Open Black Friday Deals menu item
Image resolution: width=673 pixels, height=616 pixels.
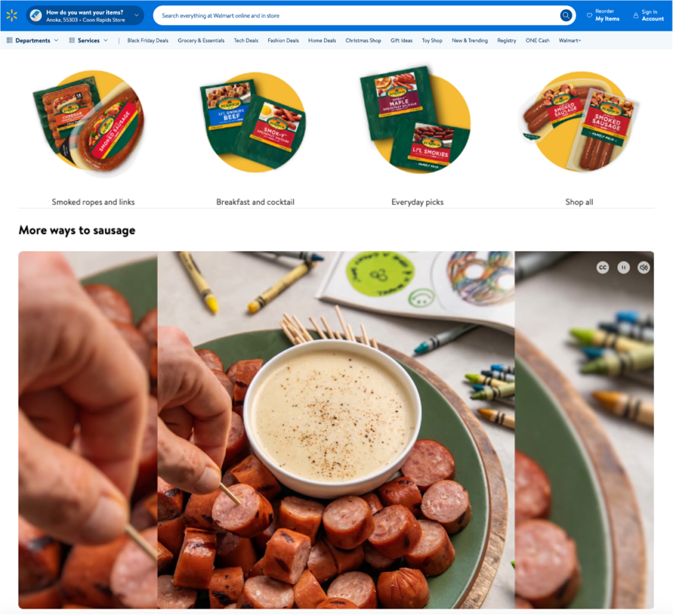click(x=148, y=40)
